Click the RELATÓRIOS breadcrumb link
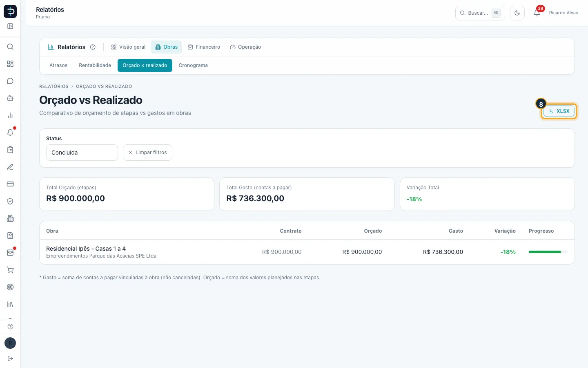The height and width of the screenshot is (368, 588). pos(54,86)
